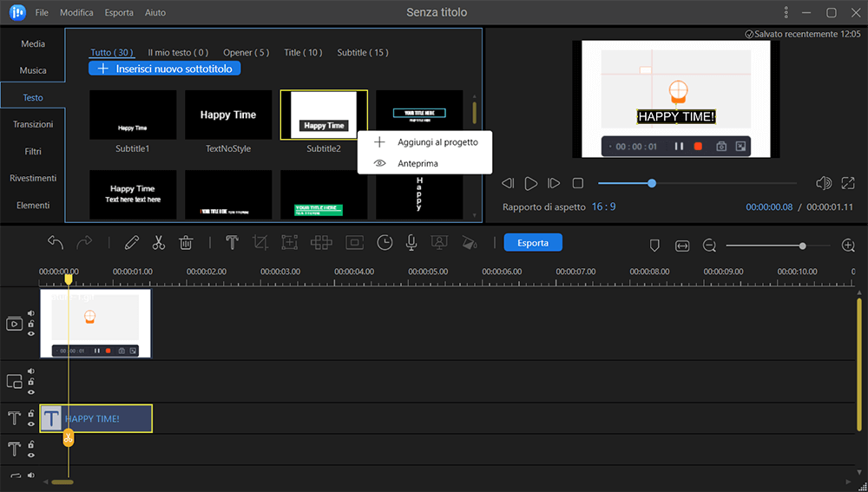The height and width of the screenshot is (492, 868).
Task: Open the File menu
Action: tap(43, 13)
